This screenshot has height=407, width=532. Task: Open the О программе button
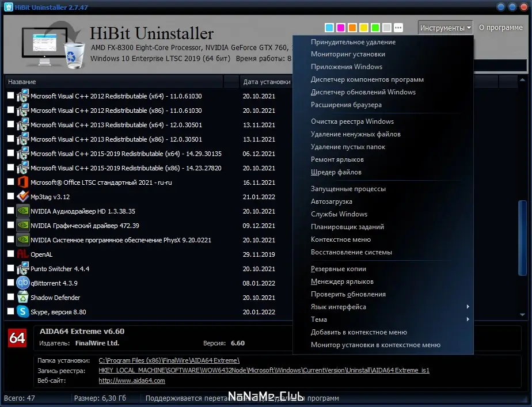point(501,28)
